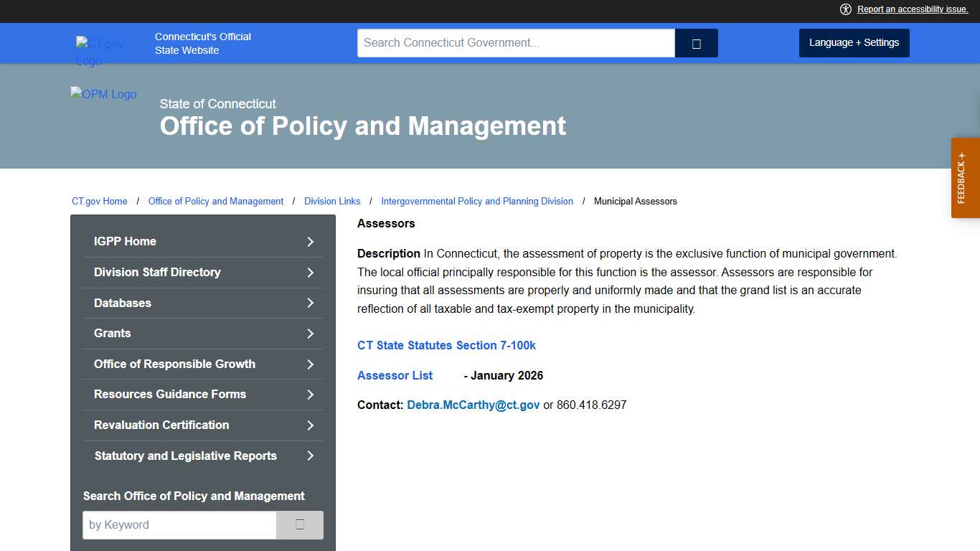Click the CT.gov logo in header
Image resolution: width=980 pixels, height=551 pixels.
(100, 52)
